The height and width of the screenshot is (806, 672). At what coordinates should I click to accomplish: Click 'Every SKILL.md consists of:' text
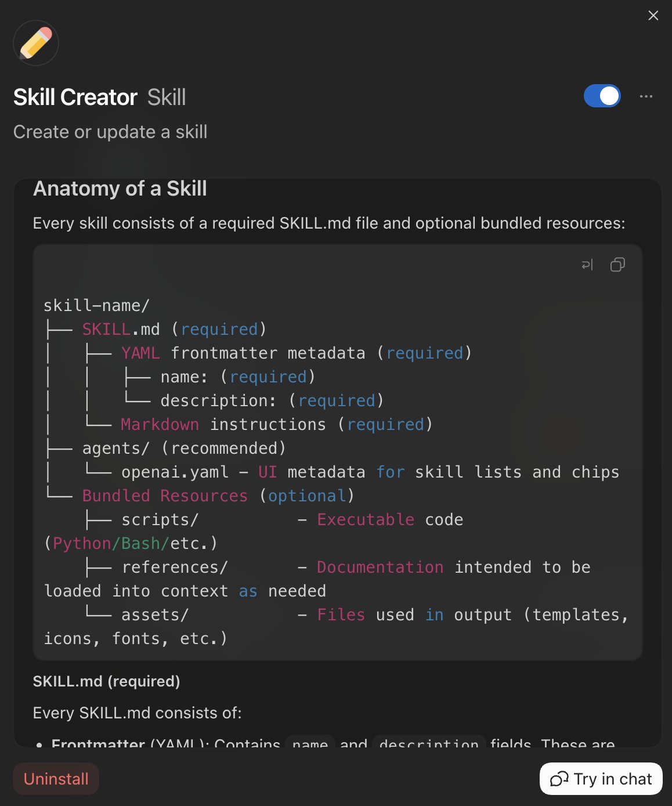click(x=137, y=713)
